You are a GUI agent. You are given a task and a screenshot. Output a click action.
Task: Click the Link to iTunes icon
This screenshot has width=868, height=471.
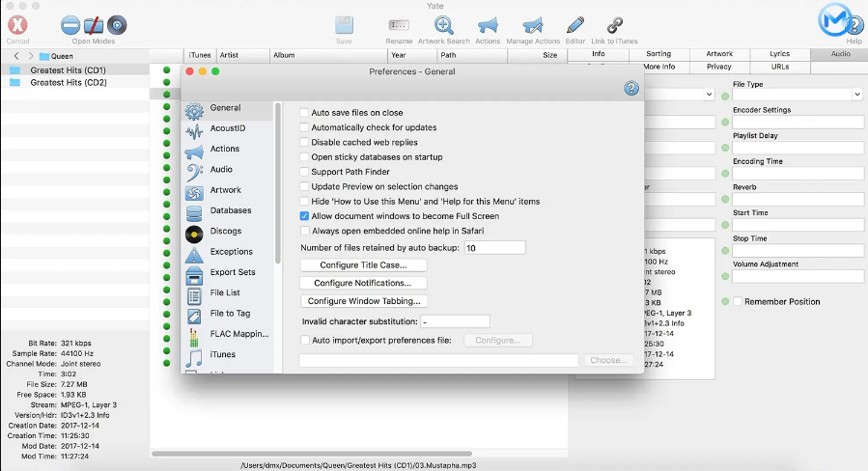point(614,26)
